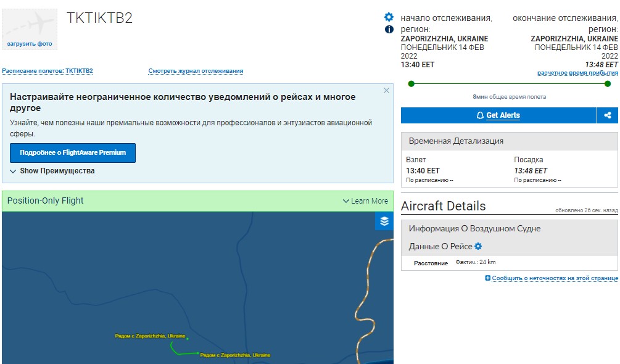Click the Взлет 13:40 EET time

point(423,171)
